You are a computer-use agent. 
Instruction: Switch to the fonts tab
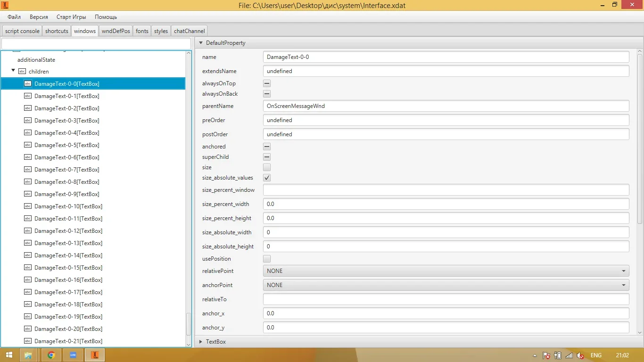pyautogui.click(x=142, y=31)
